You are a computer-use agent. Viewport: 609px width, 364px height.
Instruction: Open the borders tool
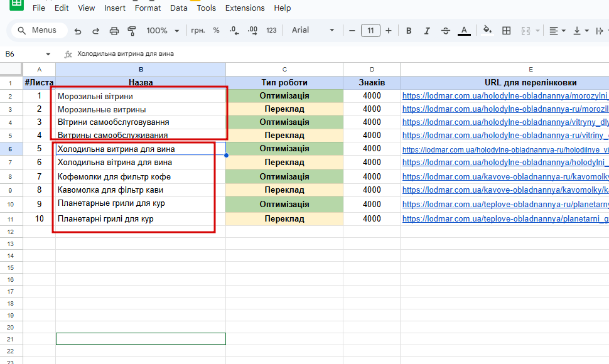tap(507, 31)
